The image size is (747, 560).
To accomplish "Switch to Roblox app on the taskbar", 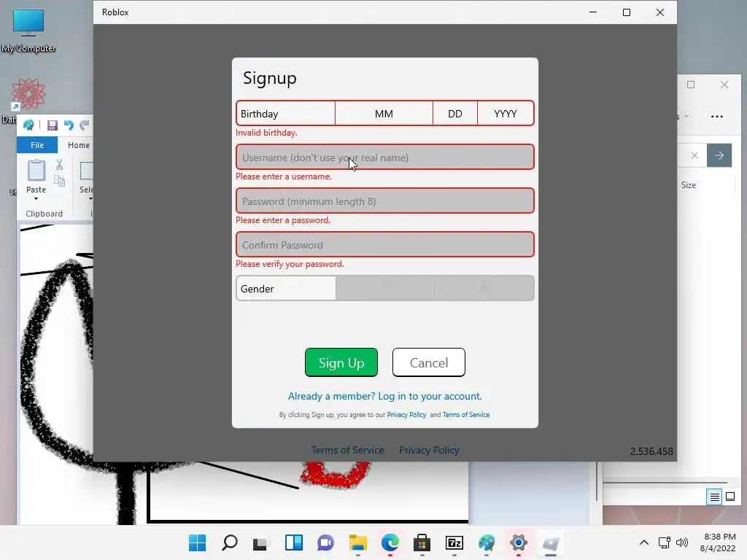I will (551, 542).
